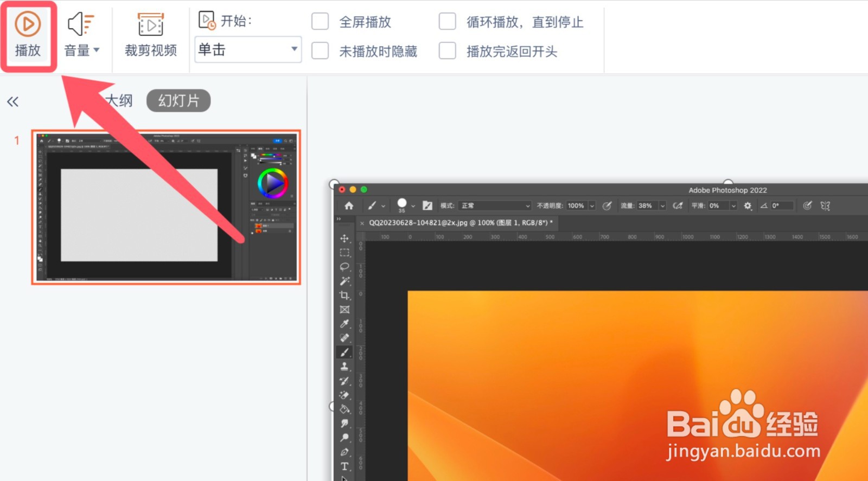
Task: Select the Eyedropper tool
Action: pyautogui.click(x=344, y=324)
